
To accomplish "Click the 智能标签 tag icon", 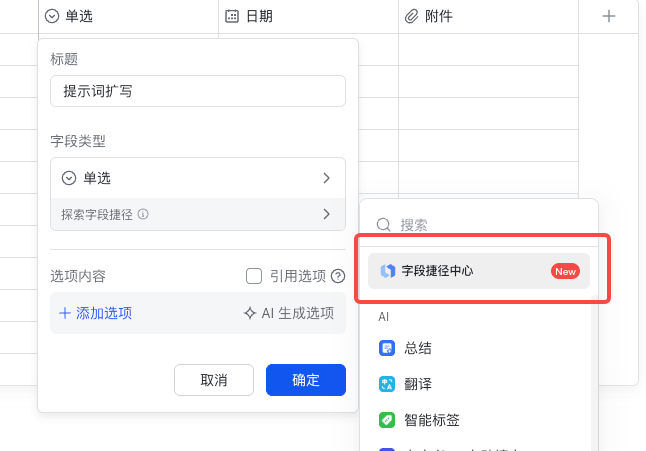I will (x=387, y=420).
